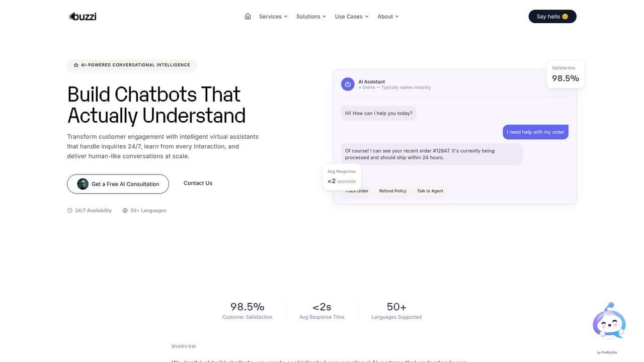The height and width of the screenshot is (362, 644).
Task: Expand the Services dropdown menu
Action: pos(273,17)
